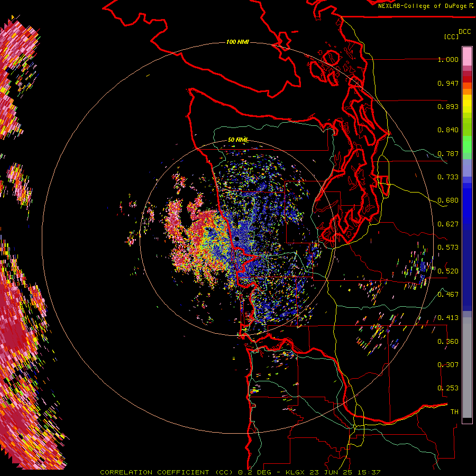Click the DCC legend title
Screen dimensions: 476x476
(x=465, y=32)
